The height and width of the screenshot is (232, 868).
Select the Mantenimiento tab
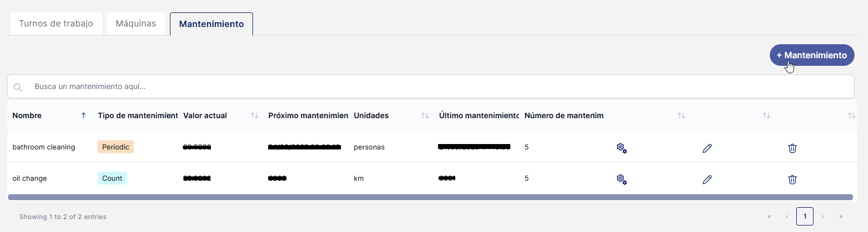coord(211,24)
